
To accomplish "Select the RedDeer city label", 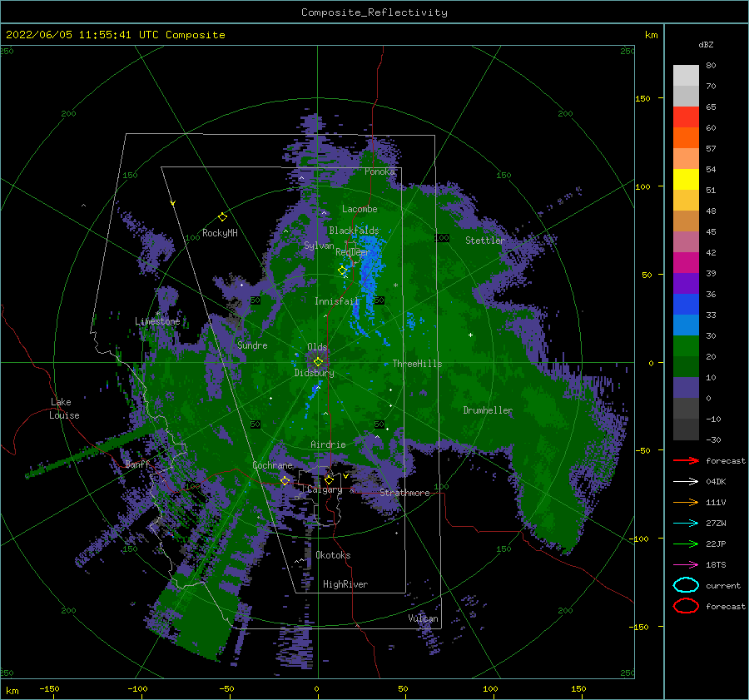I will 353,252.
